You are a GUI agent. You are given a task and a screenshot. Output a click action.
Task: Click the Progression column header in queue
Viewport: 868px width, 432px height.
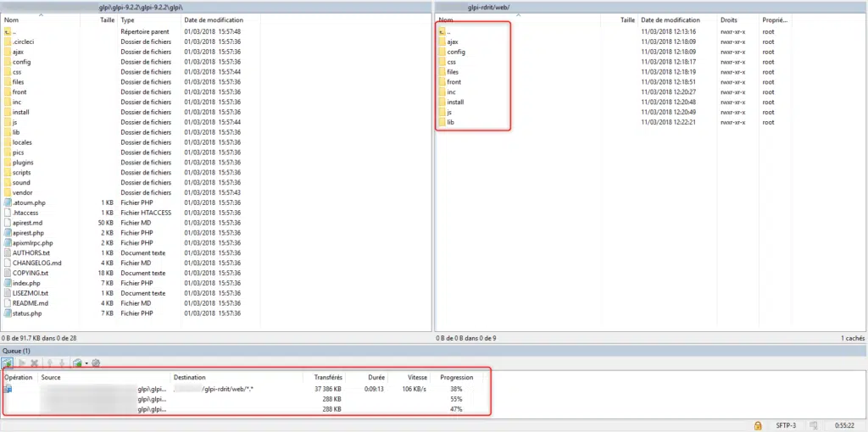tap(457, 377)
